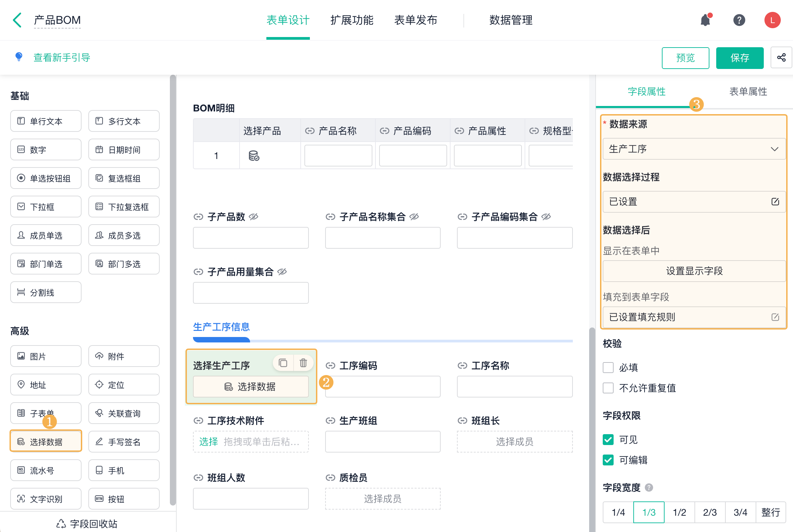The image size is (793, 532).
Task: Click the trash icon to delete 选择生产工序
Action: pos(303,363)
